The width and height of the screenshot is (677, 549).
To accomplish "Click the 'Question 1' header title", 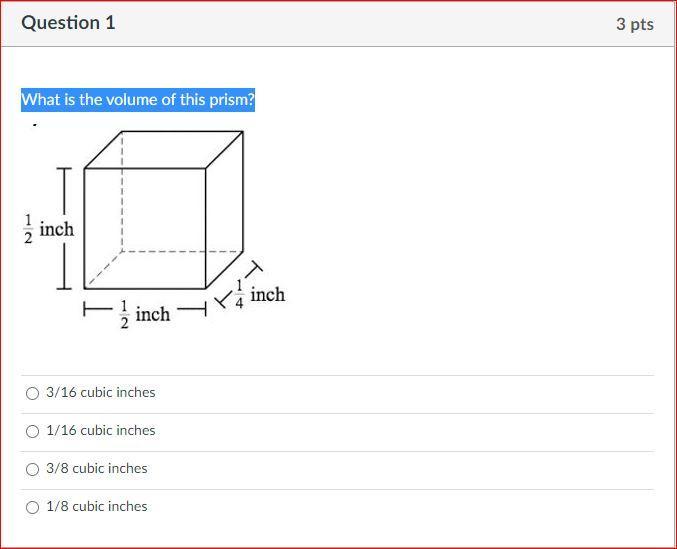I will click(68, 22).
